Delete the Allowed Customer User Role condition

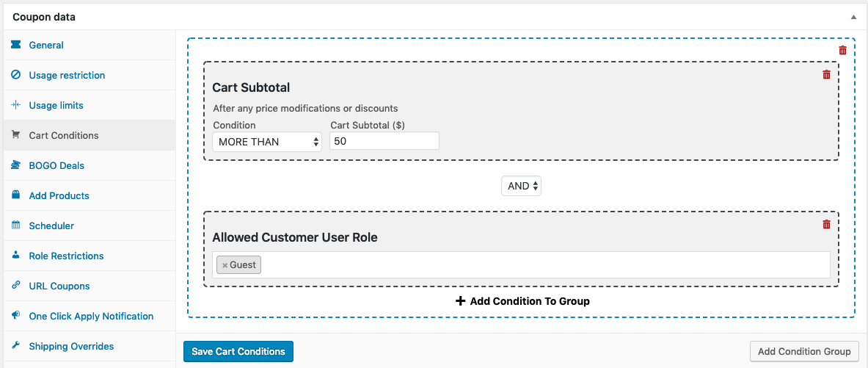(826, 225)
